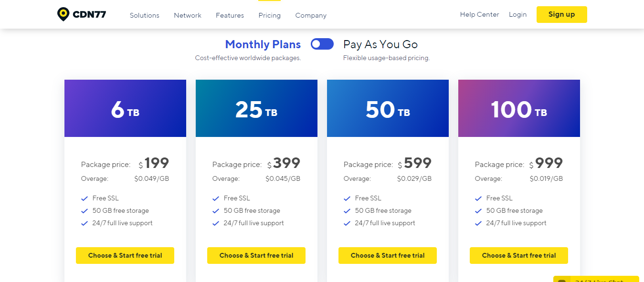Click the Free SSL checkmark in 100 TB plan
The image size is (644, 282).
[x=478, y=198]
